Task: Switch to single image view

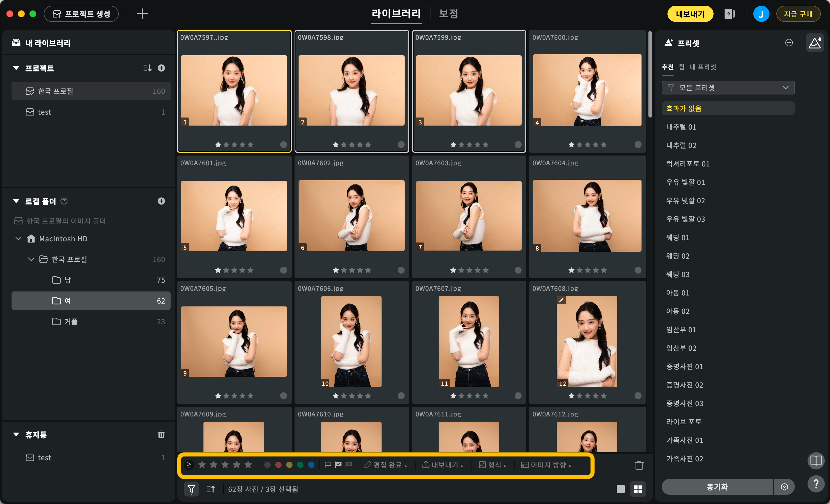Action: click(x=620, y=489)
